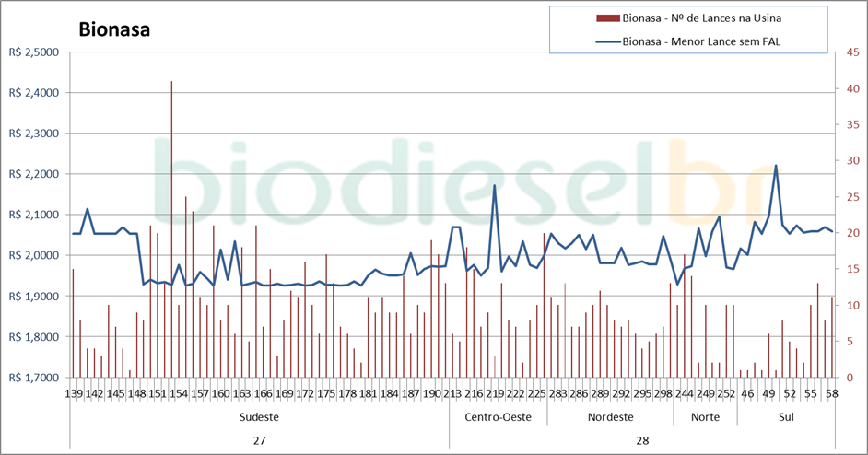Click the R$ 2,5000 left axis label
Image resolution: width=868 pixels, height=455 pixels.
(x=33, y=52)
